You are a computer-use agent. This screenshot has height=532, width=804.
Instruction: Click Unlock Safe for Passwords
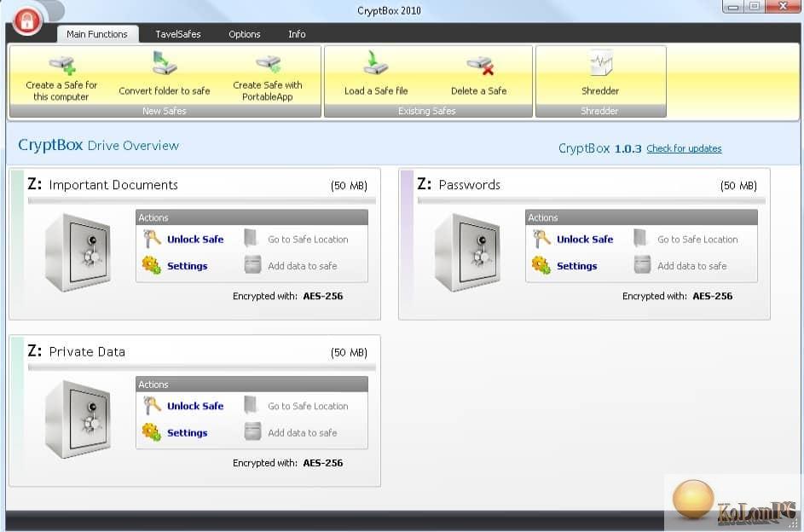pyautogui.click(x=585, y=240)
